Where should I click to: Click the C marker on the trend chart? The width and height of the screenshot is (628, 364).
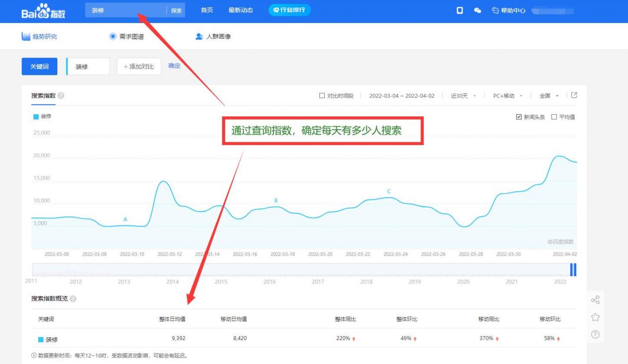coord(389,191)
